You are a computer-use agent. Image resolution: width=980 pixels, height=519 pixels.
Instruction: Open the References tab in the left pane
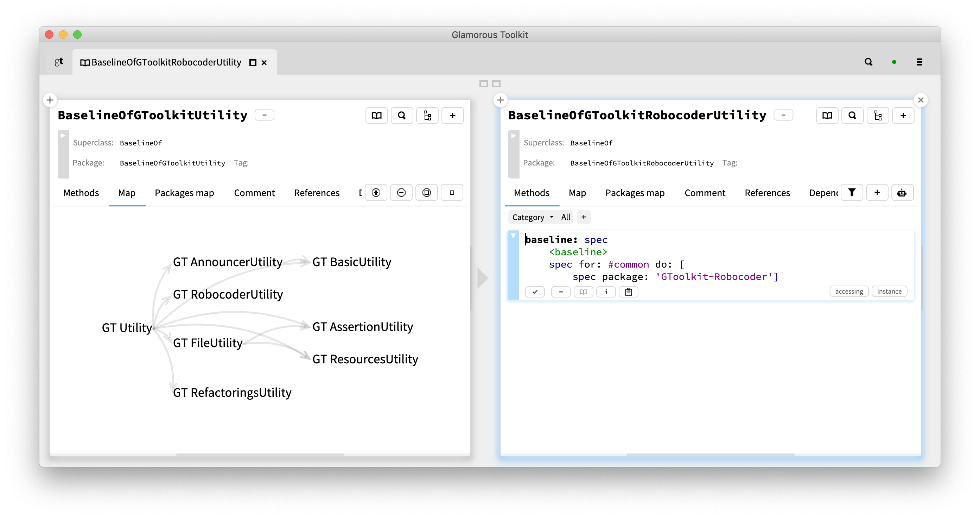tap(317, 193)
